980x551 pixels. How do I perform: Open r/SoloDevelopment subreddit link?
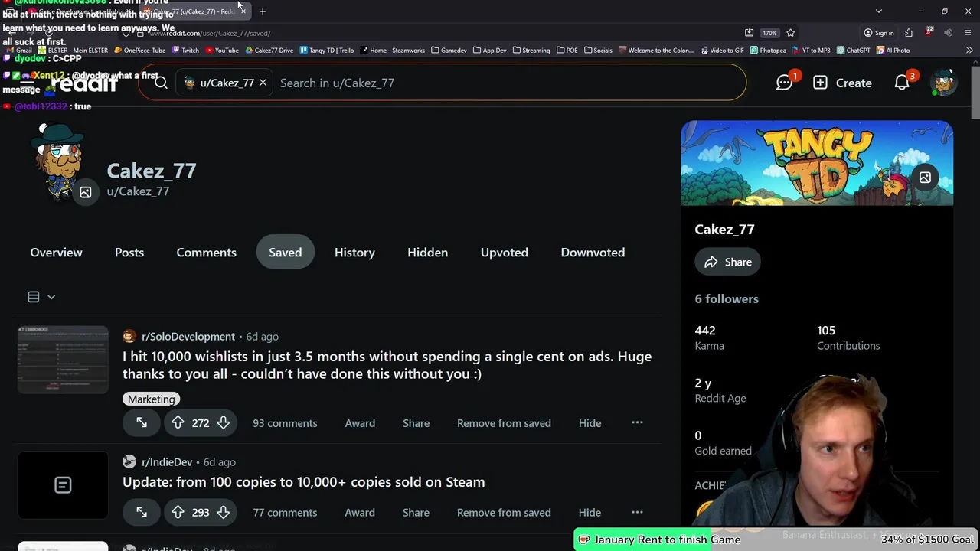point(188,337)
